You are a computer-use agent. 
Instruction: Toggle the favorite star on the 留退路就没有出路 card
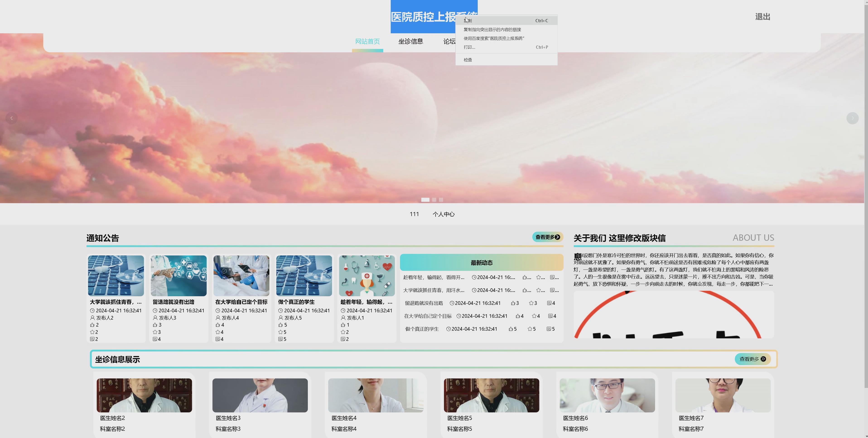pos(155,332)
